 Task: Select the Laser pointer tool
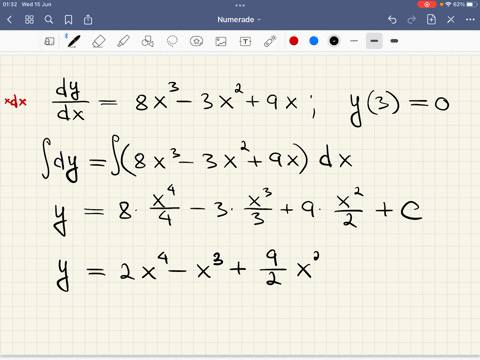click(270, 41)
